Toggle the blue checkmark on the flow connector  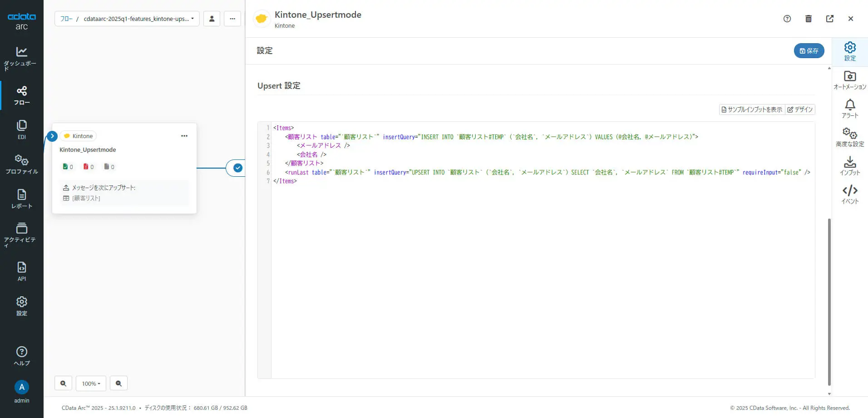237,168
